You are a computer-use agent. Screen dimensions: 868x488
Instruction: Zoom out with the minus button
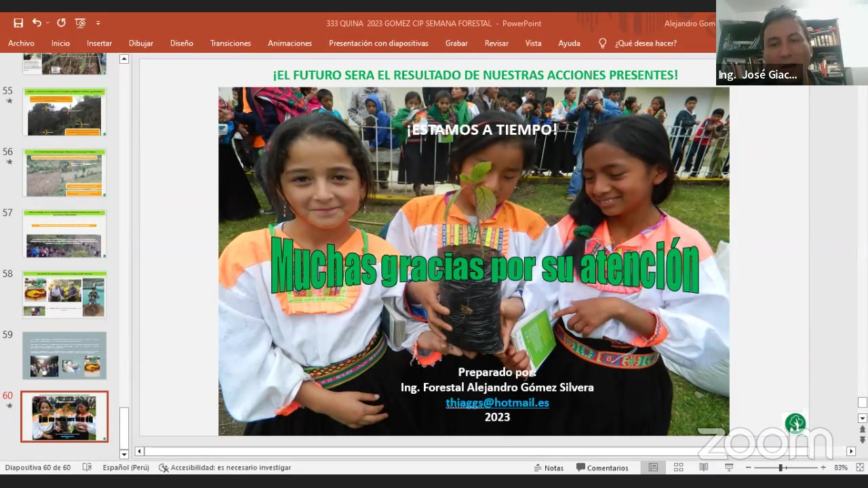coord(748,468)
